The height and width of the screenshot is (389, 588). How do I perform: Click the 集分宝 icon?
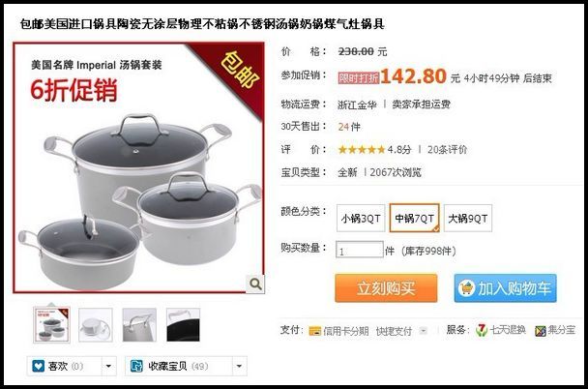pyautogui.click(x=541, y=331)
